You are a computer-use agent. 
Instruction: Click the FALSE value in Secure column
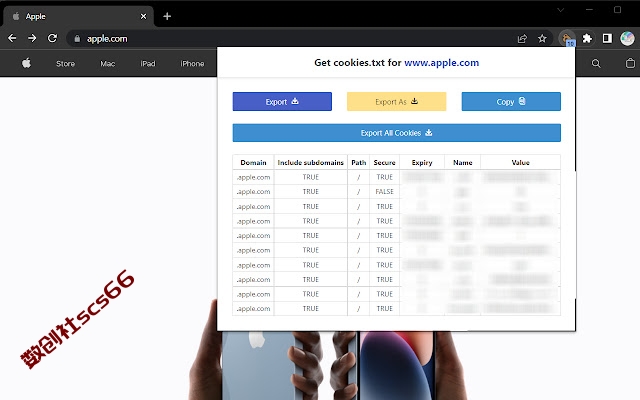pyautogui.click(x=384, y=192)
